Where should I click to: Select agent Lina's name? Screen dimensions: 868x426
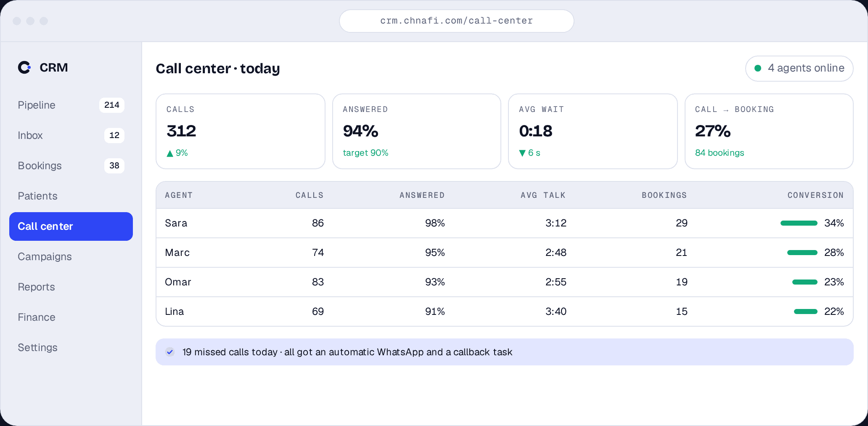[x=174, y=312]
